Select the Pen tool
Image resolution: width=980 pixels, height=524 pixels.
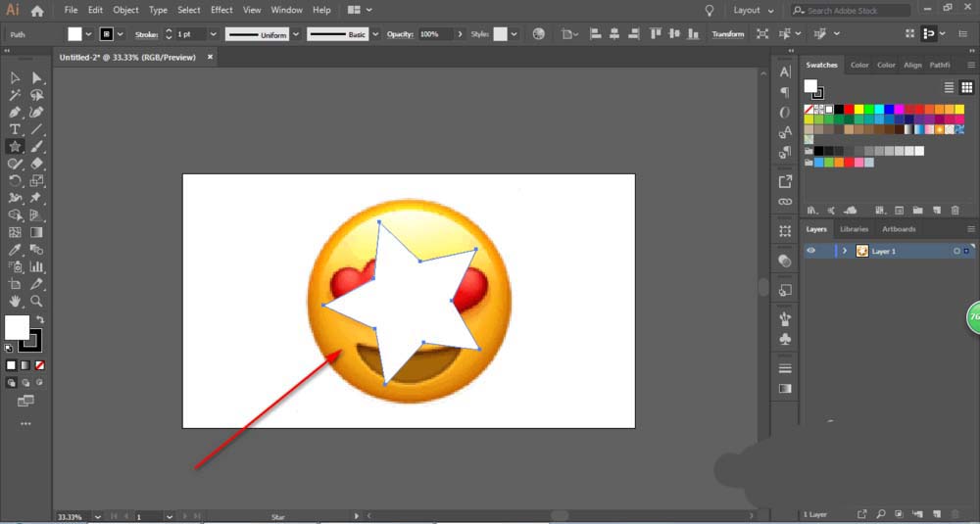pos(15,113)
